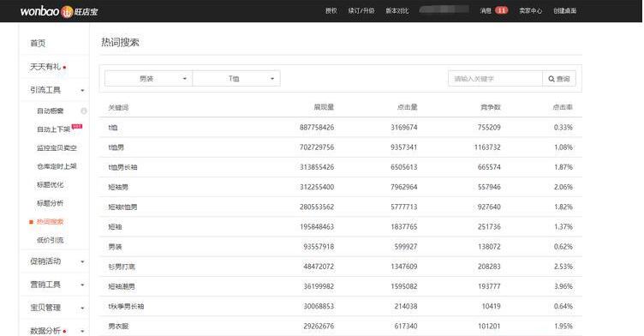Click the 竞争数 column header

[491, 107]
